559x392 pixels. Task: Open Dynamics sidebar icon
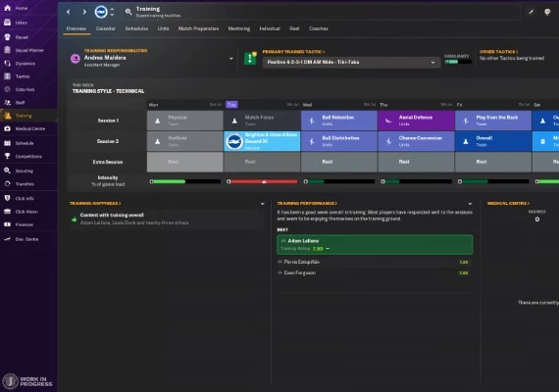click(8, 64)
